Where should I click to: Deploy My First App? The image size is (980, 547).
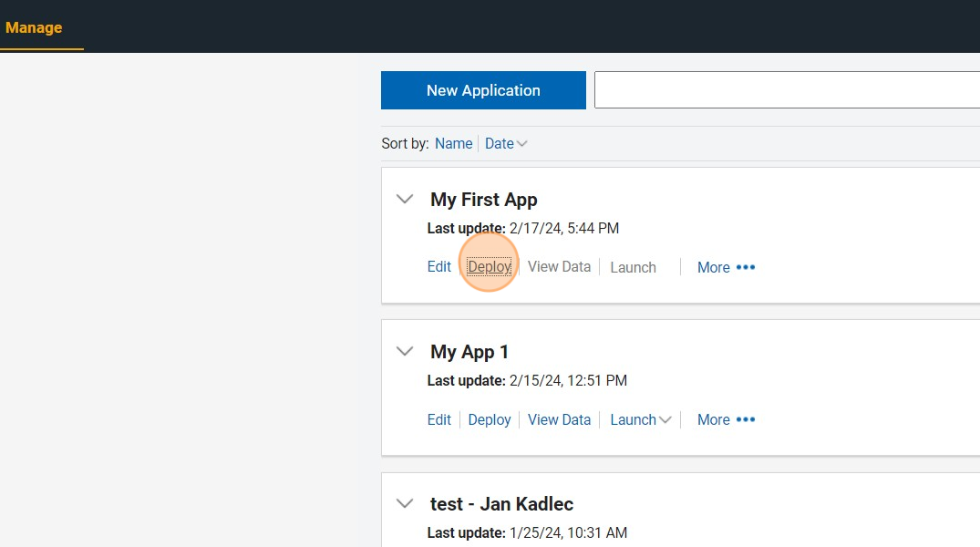pos(490,267)
